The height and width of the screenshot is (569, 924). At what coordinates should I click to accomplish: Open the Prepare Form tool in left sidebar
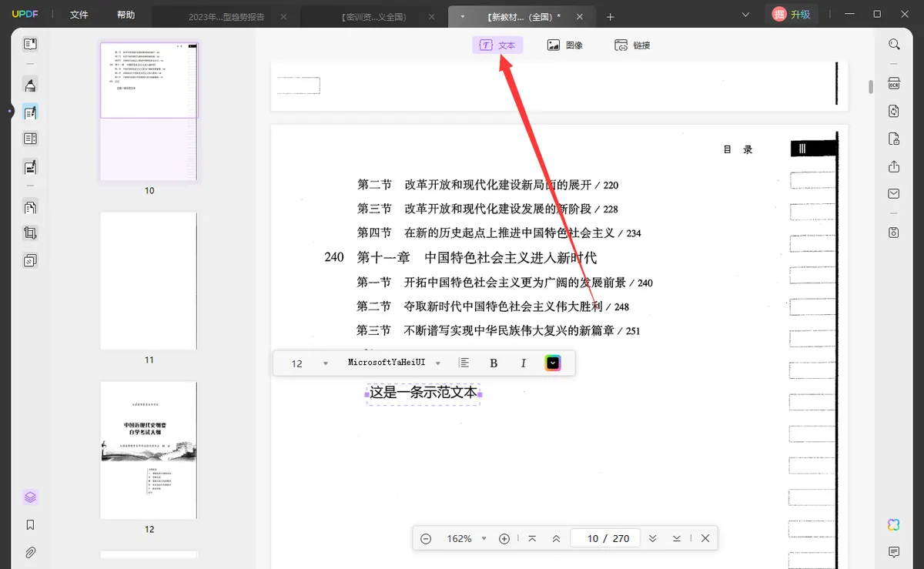[x=30, y=139]
